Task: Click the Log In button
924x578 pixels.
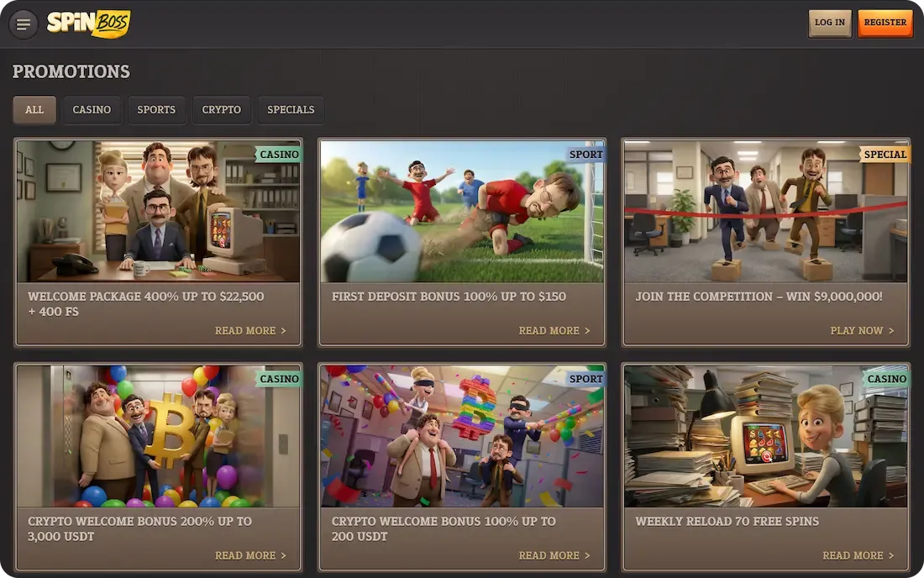Action: click(830, 23)
